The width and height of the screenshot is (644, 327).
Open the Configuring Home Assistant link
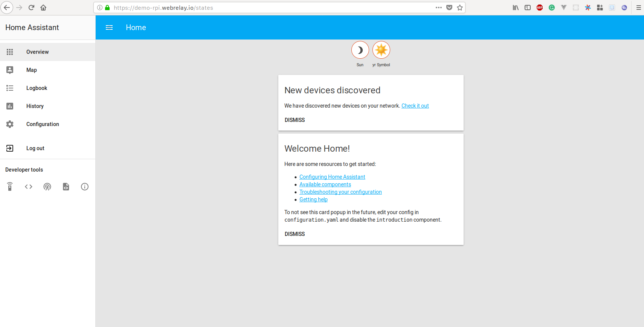pos(332,177)
